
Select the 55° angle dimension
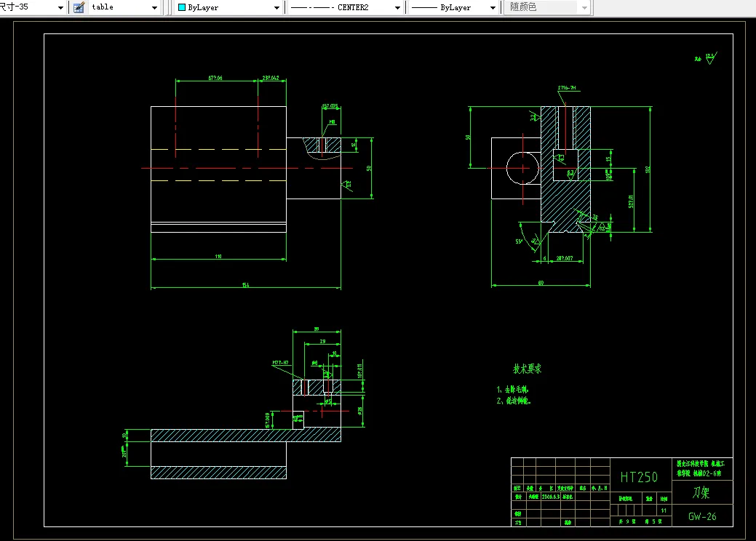pyautogui.click(x=519, y=241)
